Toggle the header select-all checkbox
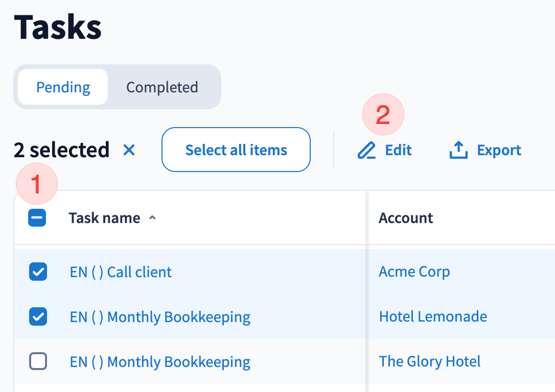555x392 pixels. [37, 218]
